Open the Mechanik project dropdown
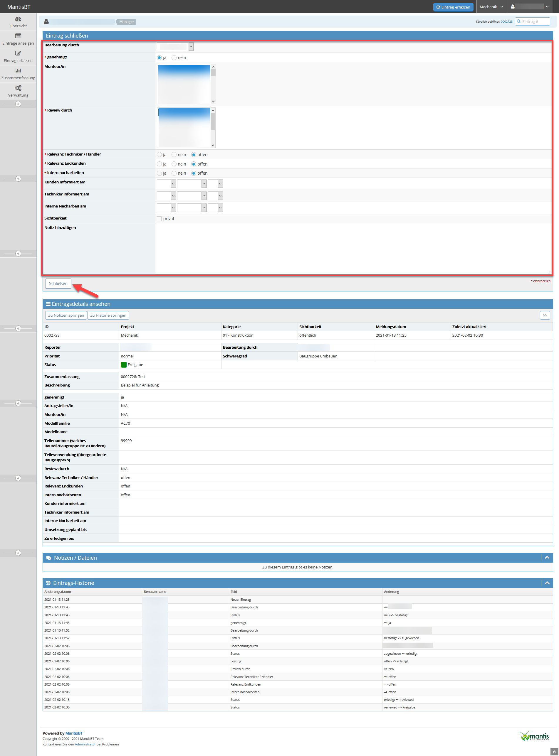 [491, 7]
